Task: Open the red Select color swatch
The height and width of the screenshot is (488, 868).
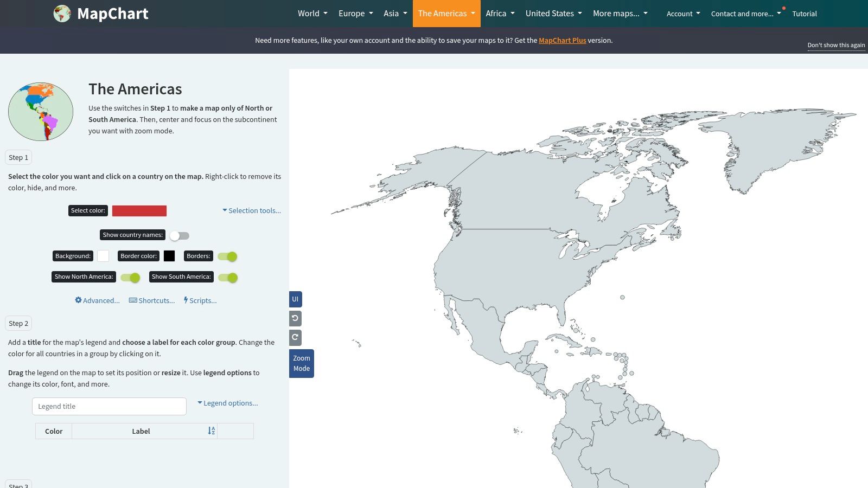Action: coord(139,211)
